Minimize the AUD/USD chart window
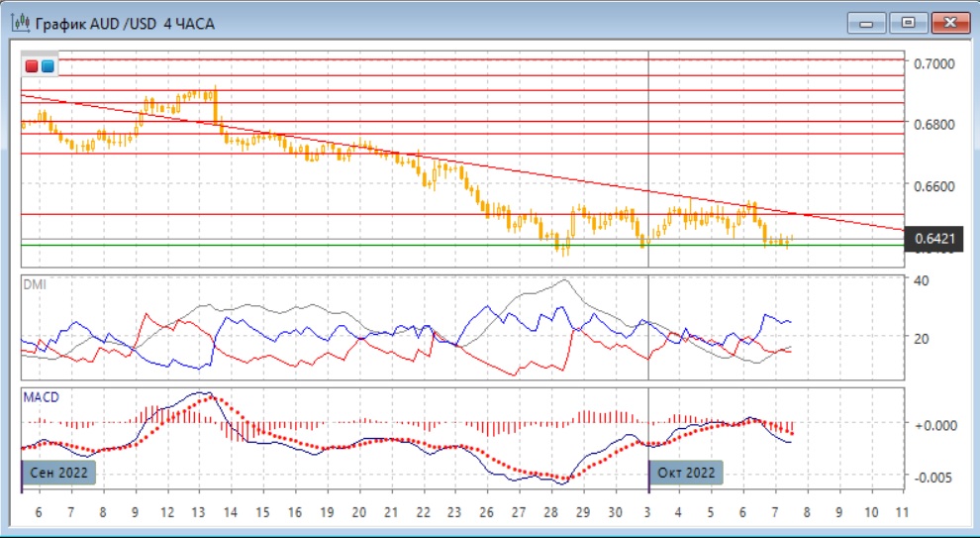980x538 pixels. (x=864, y=22)
